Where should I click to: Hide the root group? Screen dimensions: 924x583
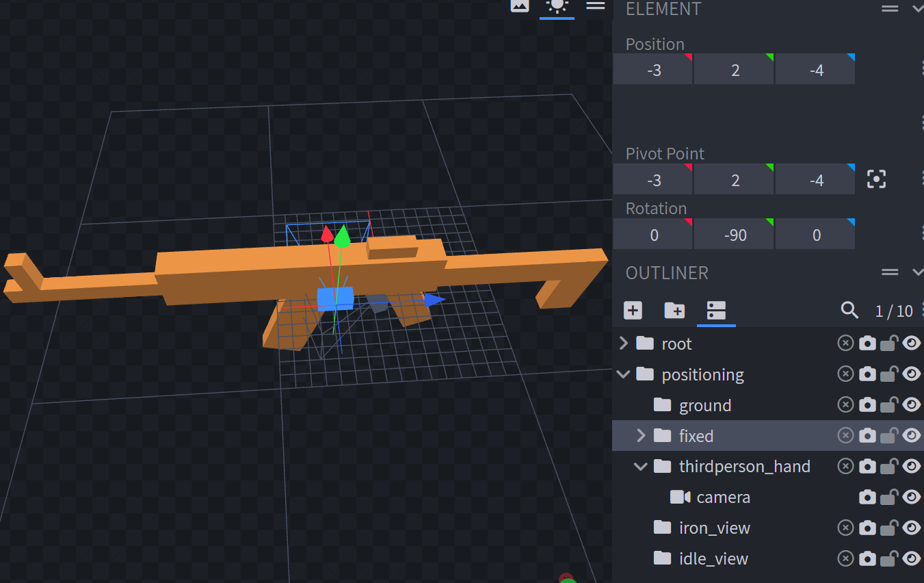pyautogui.click(x=911, y=343)
